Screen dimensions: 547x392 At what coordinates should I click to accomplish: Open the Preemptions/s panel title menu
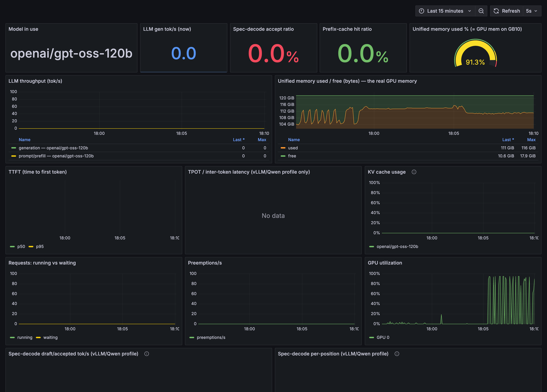tap(205, 263)
